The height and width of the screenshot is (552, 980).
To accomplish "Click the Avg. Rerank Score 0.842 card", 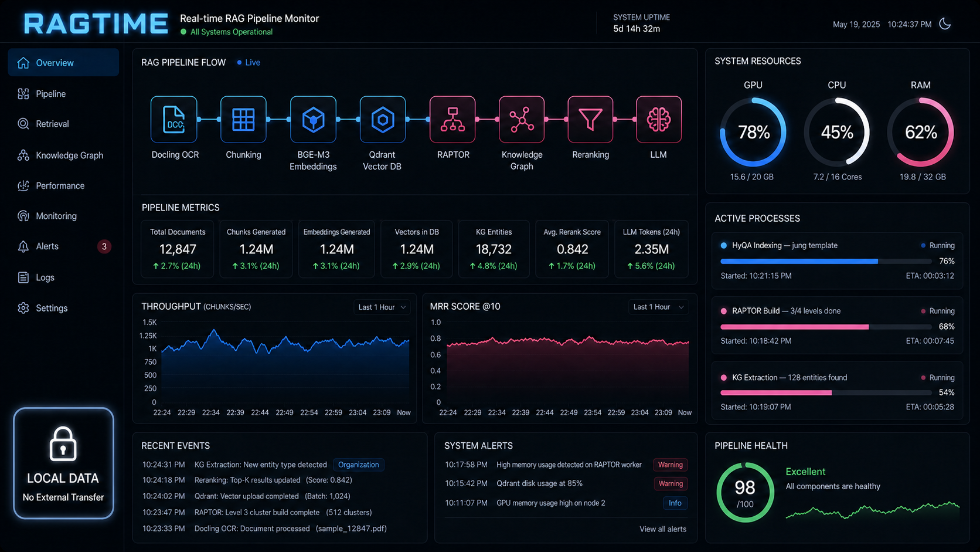I will pos(572,249).
